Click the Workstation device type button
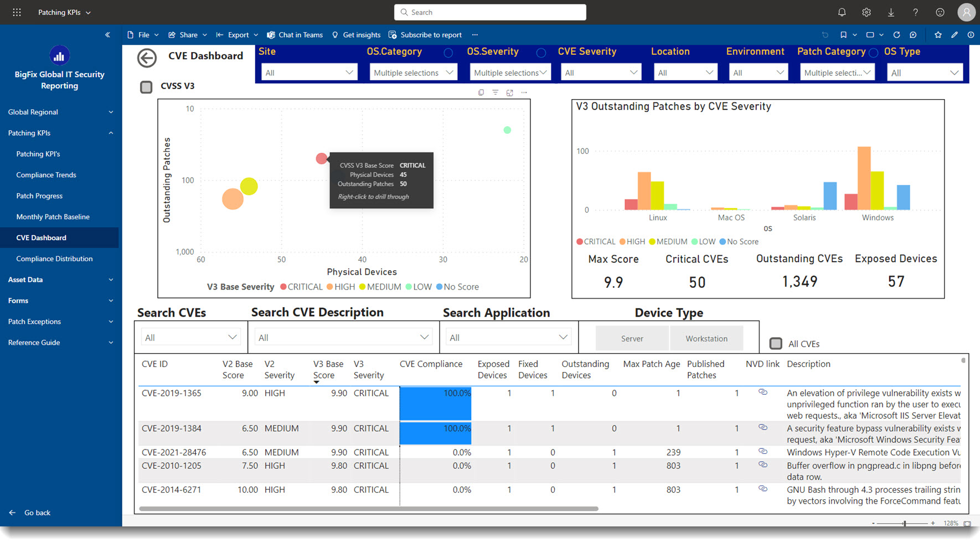Screen dimensions: 980x548 tap(706, 338)
